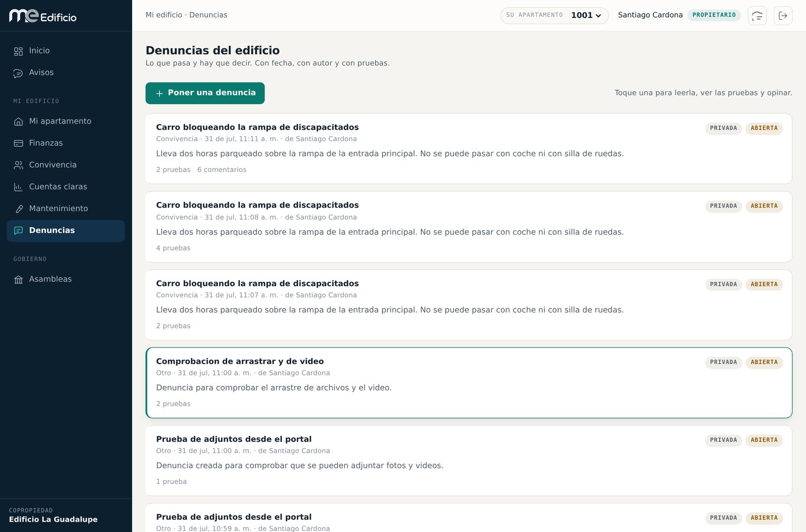806x532 pixels.
Task: Open Avisos from the sidebar
Action: [x=66, y=73]
